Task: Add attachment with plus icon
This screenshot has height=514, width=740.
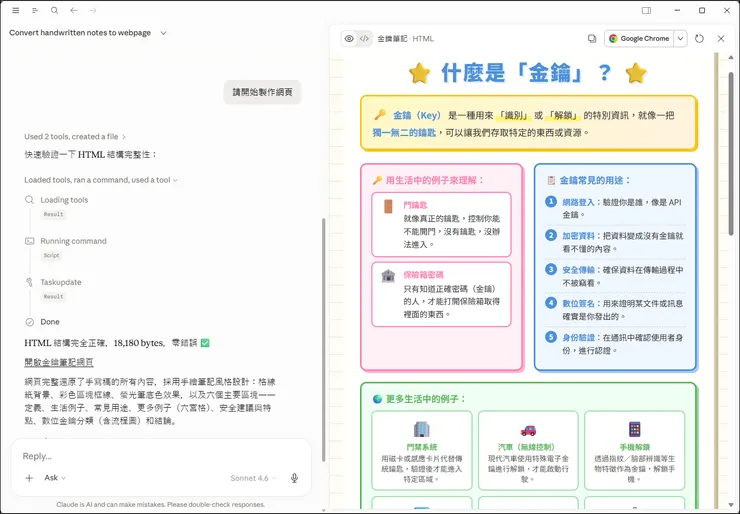Action: (x=29, y=478)
